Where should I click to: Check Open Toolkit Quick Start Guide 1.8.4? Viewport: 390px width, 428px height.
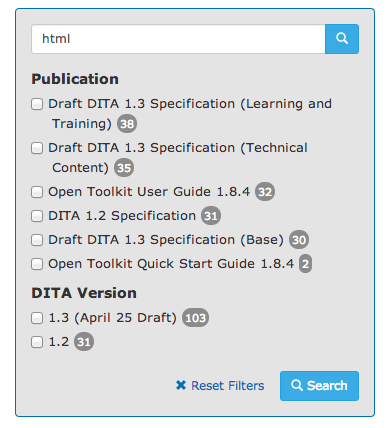[37, 264]
